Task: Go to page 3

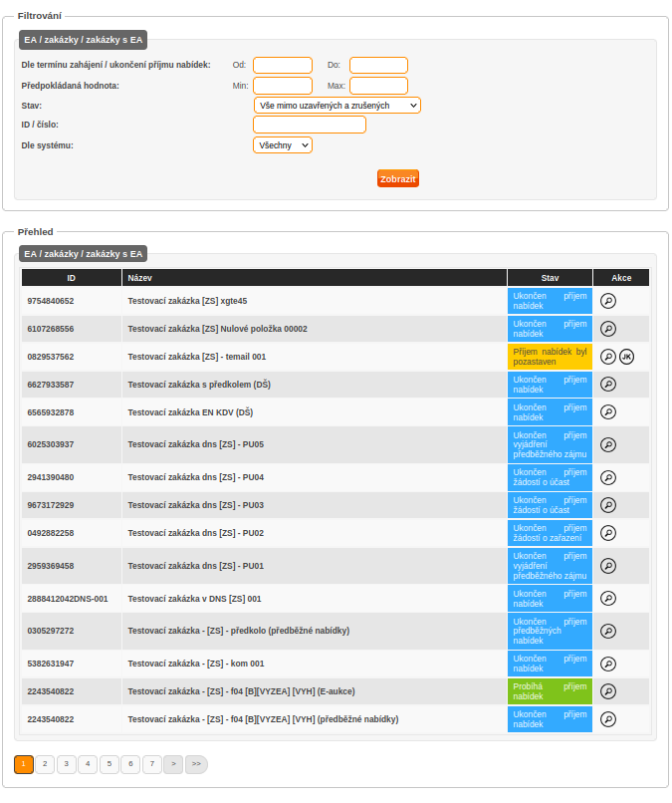Action: [x=67, y=764]
